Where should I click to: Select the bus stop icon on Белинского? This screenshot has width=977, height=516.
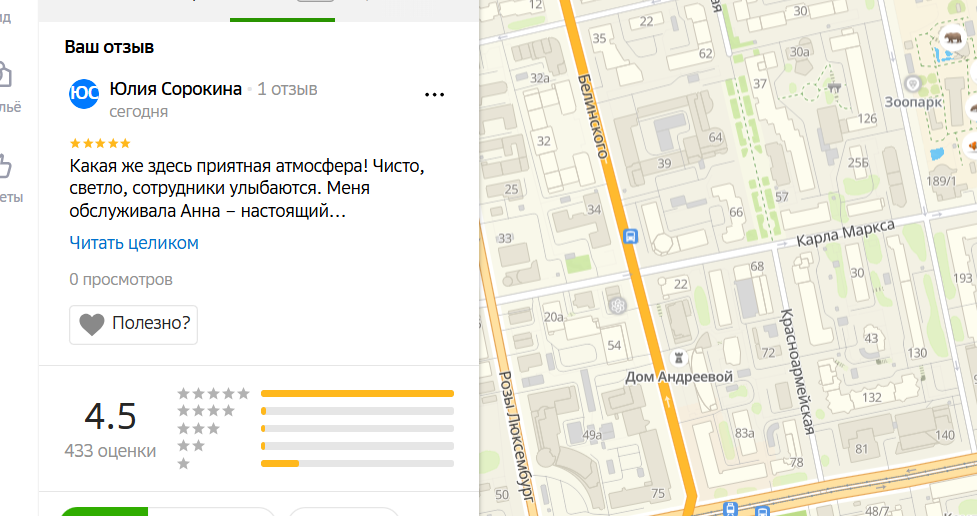(630, 237)
